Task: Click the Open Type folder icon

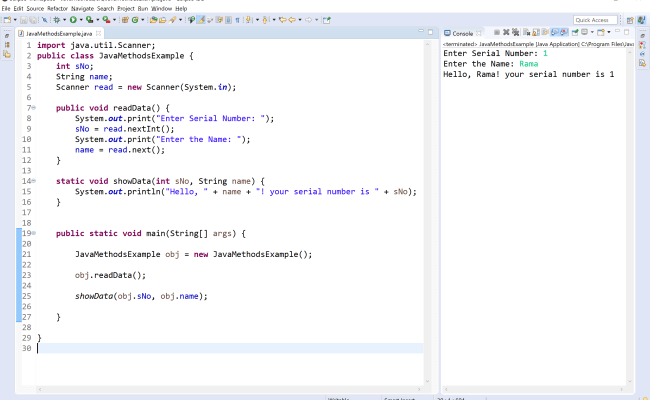Action: click(153, 20)
